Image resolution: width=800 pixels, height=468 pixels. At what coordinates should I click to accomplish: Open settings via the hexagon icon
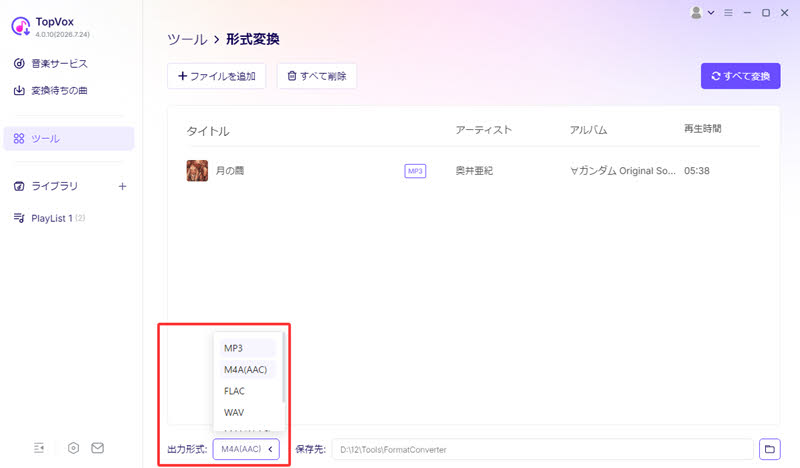73,448
